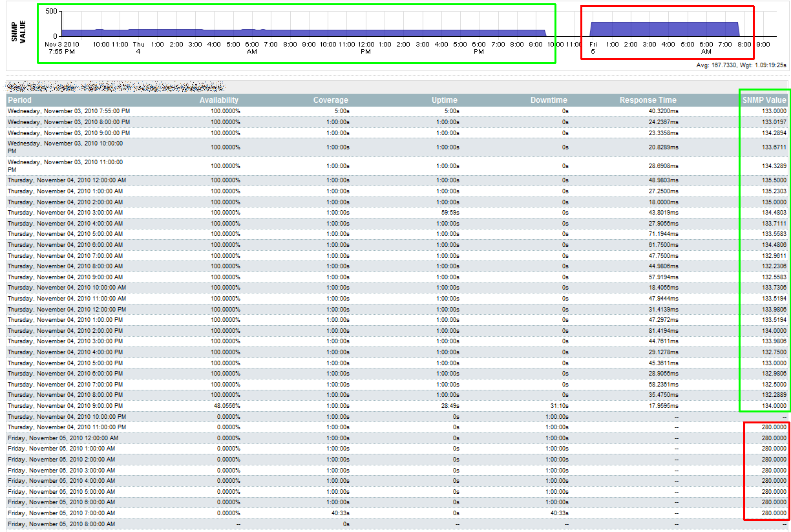791x532 pixels.
Task: Sort by the Downtime column header
Action: click(x=549, y=100)
